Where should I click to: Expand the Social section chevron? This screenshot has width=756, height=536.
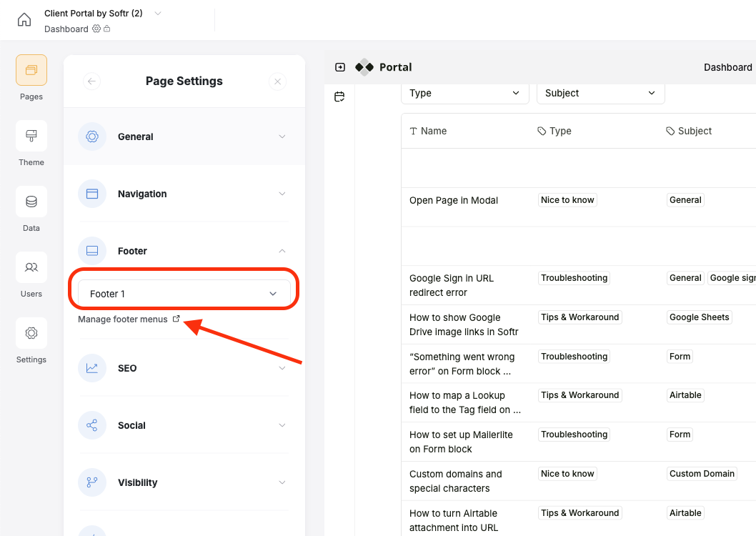(282, 425)
